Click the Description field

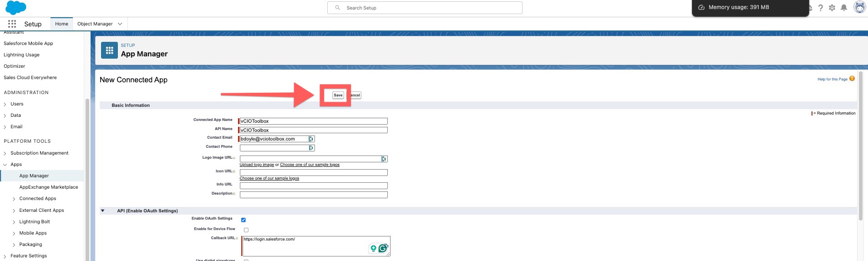coord(314,195)
